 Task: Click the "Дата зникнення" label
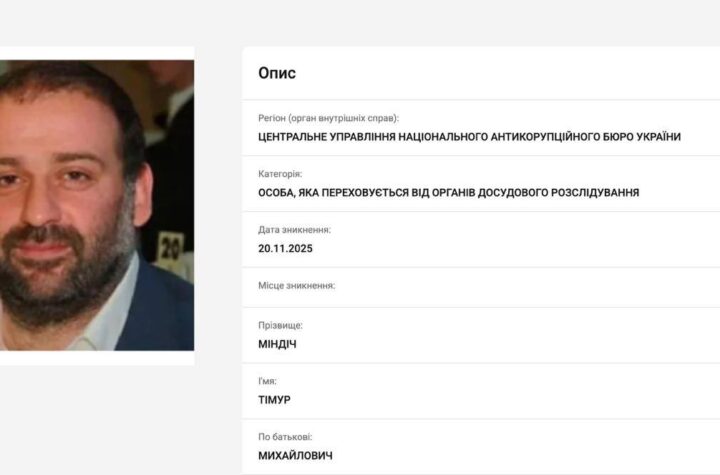point(295,229)
